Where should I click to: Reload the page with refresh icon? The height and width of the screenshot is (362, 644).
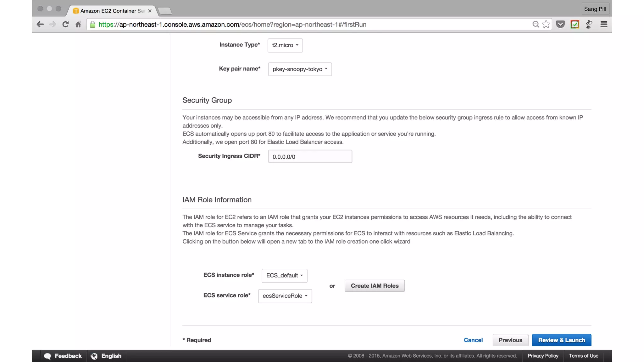(x=65, y=25)
